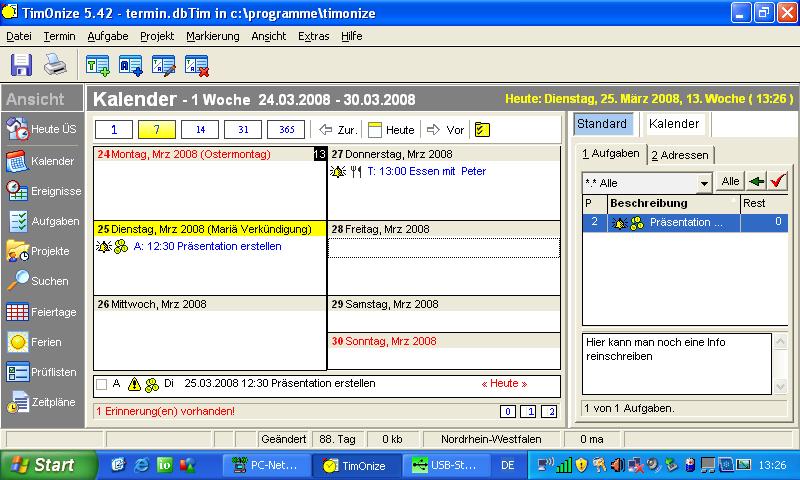Check the box beside Präsentation erstellen reminder
This screenshot has height=480, width=800.
pos(101,383)
